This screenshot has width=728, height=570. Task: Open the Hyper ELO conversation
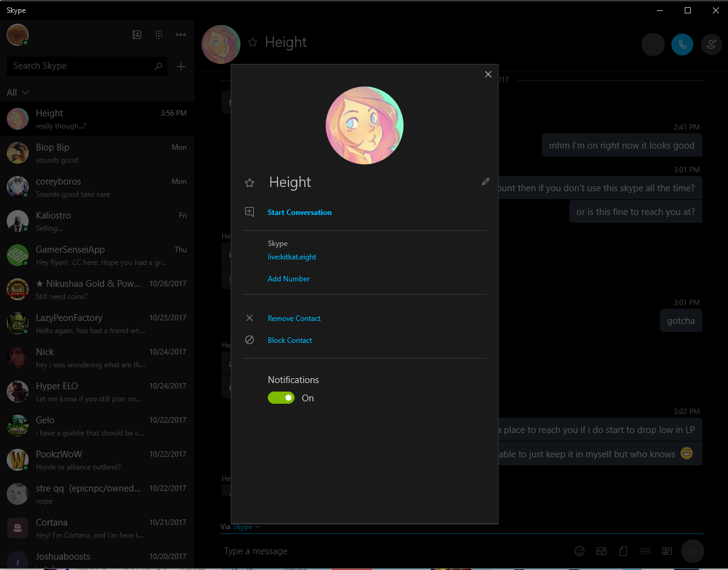(x=97, y=392)
